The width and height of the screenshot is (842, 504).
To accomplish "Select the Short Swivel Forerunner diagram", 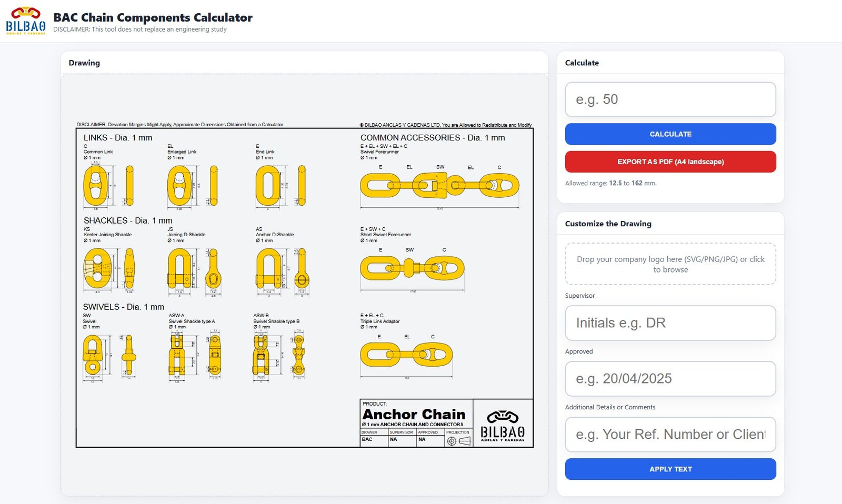I will click(413, 268).
